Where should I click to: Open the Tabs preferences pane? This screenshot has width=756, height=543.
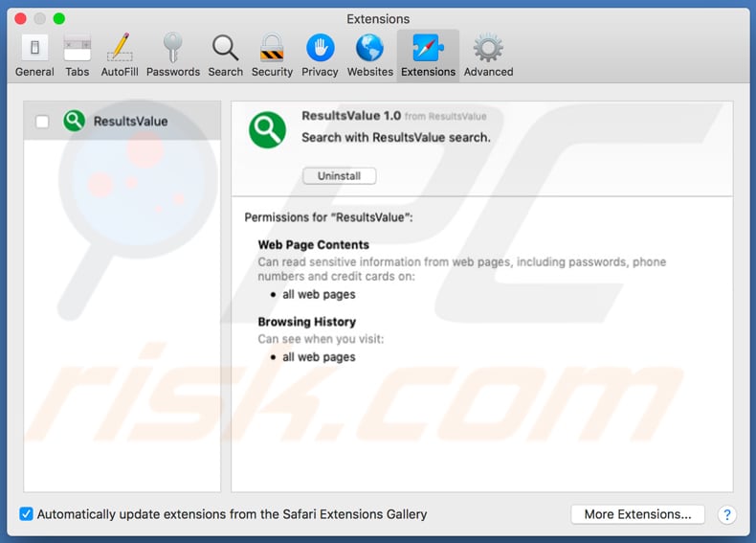click(78, 56)
